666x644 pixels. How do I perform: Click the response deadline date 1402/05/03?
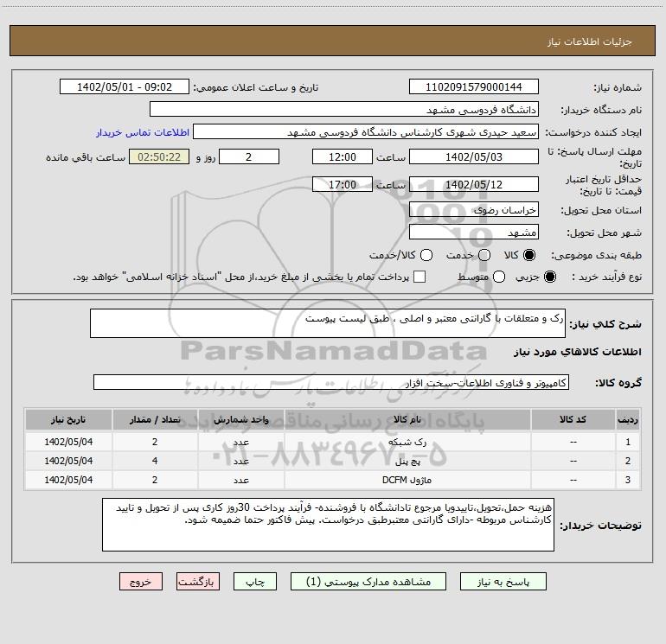tap(474, 156)
